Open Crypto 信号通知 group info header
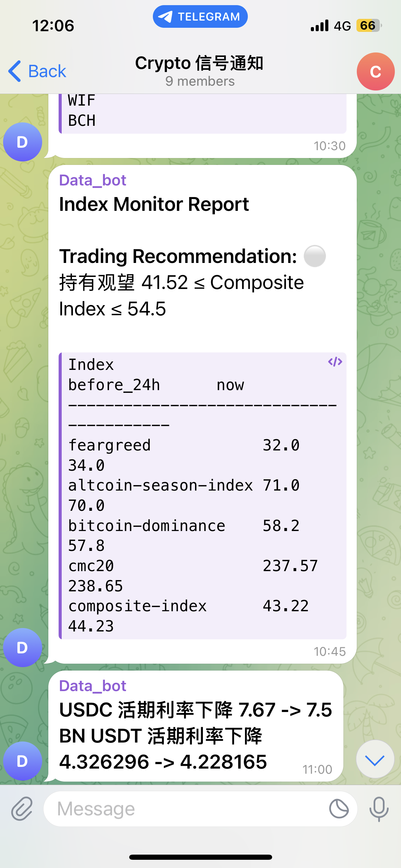The image size is (401, 868). 199,71
